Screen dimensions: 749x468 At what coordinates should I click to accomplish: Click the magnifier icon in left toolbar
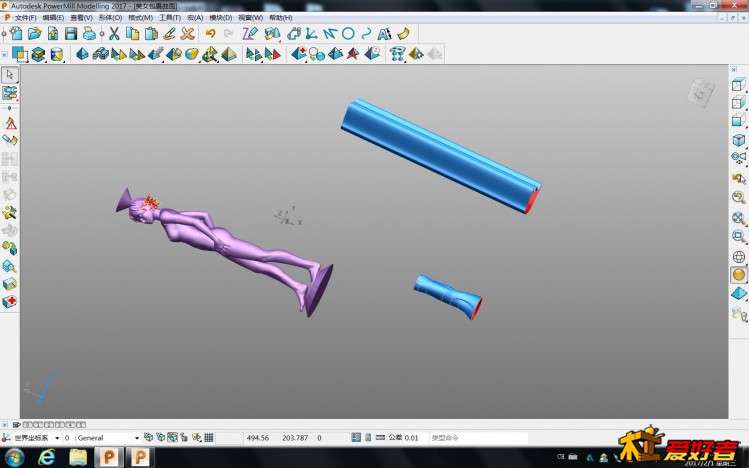9,266
